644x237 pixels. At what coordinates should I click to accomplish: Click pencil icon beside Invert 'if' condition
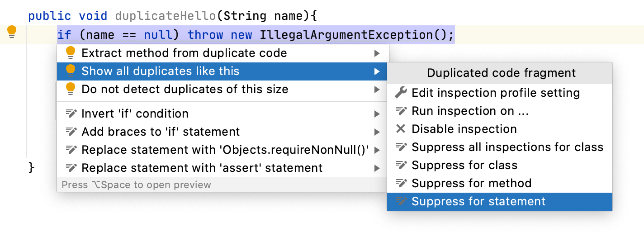71,114
